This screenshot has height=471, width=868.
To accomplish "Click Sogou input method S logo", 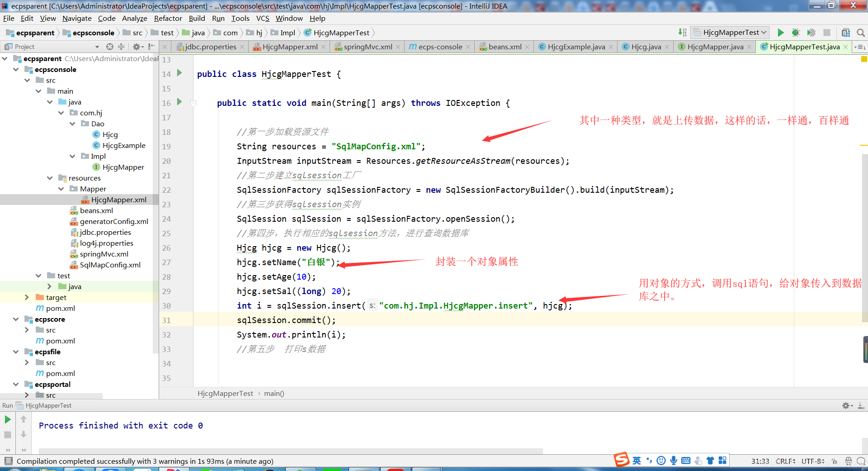I will (622, 460).
